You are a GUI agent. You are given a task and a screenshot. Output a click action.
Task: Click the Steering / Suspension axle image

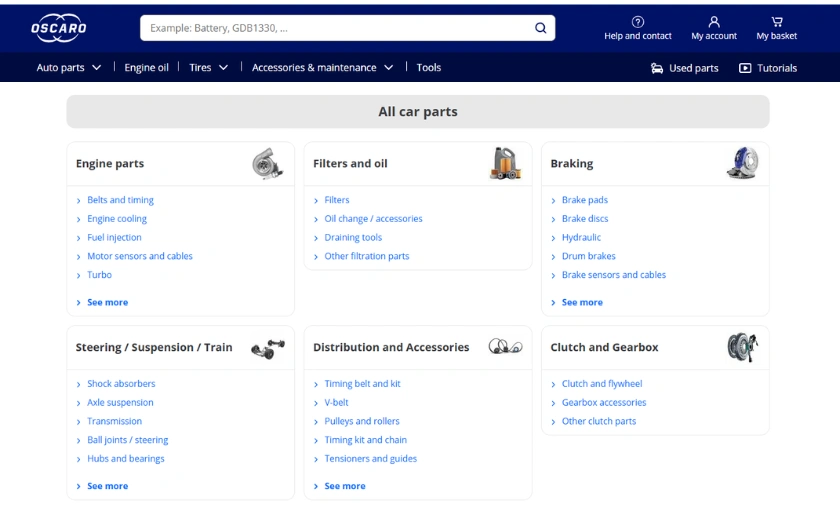pos(267,348)
